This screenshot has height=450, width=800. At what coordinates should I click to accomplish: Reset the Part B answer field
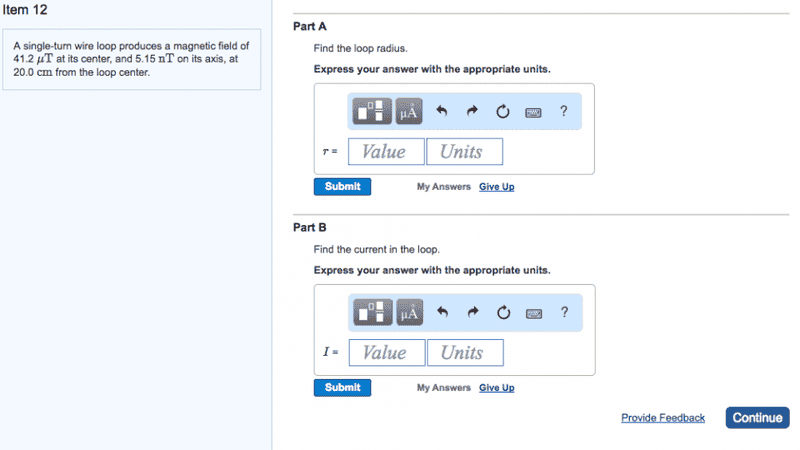pos(503,313)
